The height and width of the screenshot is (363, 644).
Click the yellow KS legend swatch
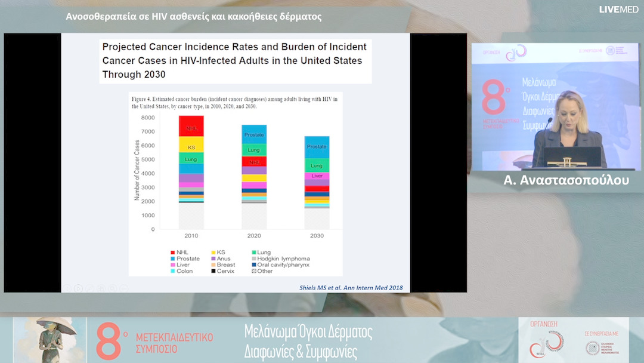[212, 253]
